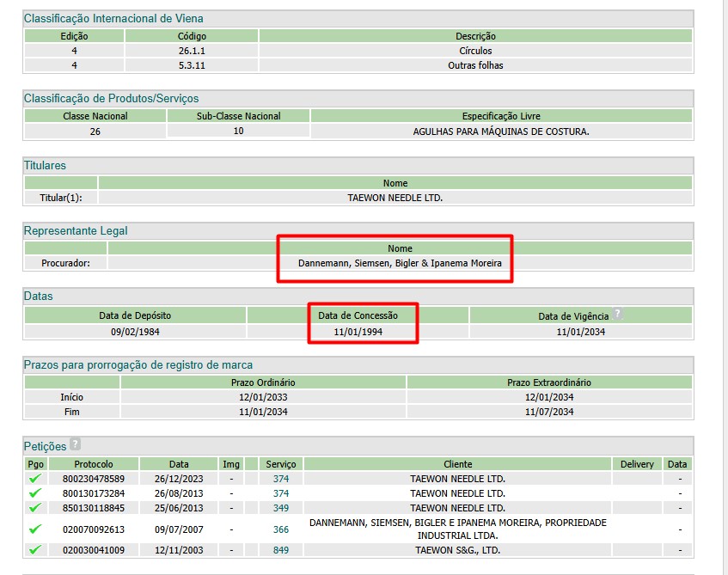The image size is (728, 575).
Task: Click the Data de Depósito value 09/02/1984
Action: (x=135, y=331)
